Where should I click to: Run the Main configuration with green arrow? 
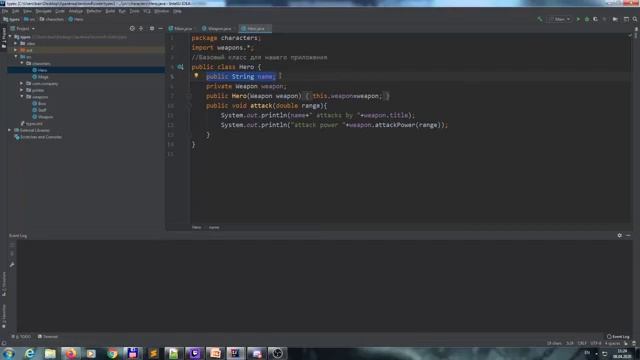click(x=578, y=19)
